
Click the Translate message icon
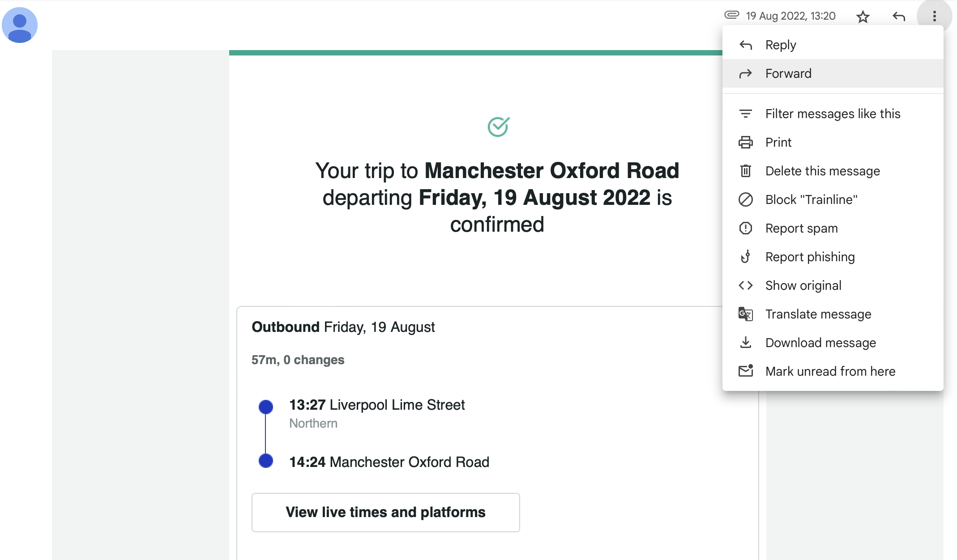(x=745, y=314)
